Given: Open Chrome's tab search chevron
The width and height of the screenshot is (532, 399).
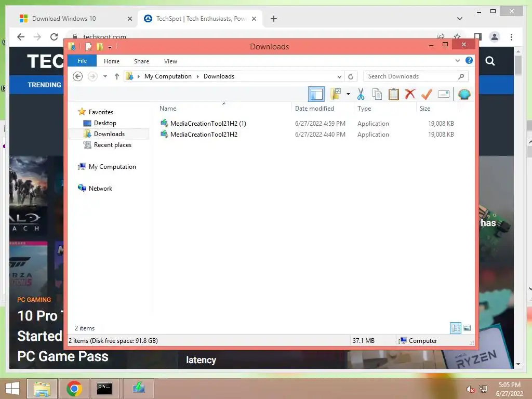Looking at the screenshot, I should click(x=460, y=19).
